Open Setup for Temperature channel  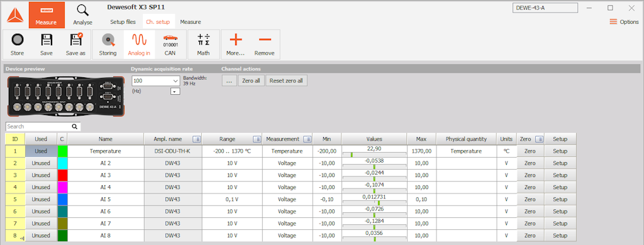560,151
